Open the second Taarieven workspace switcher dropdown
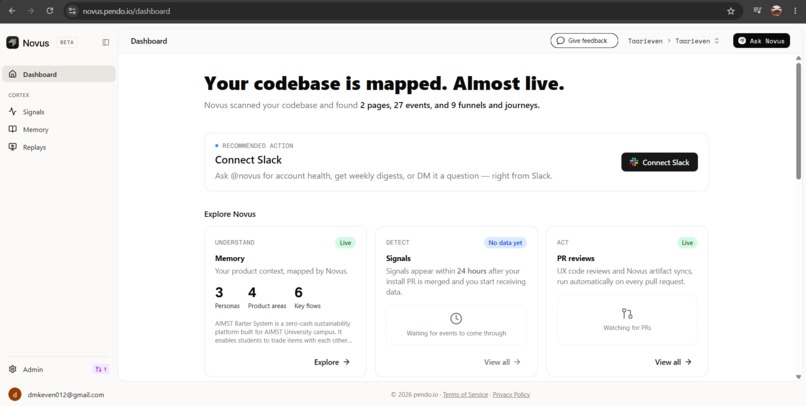The width and height of the screenshot is (806, 406). [697, 41]
